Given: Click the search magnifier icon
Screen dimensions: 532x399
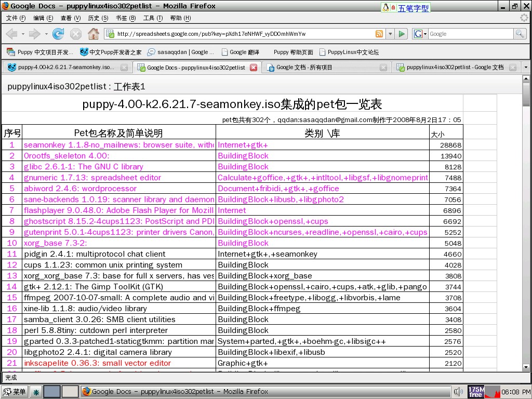Looking at the screenshot, I should 520,34.
